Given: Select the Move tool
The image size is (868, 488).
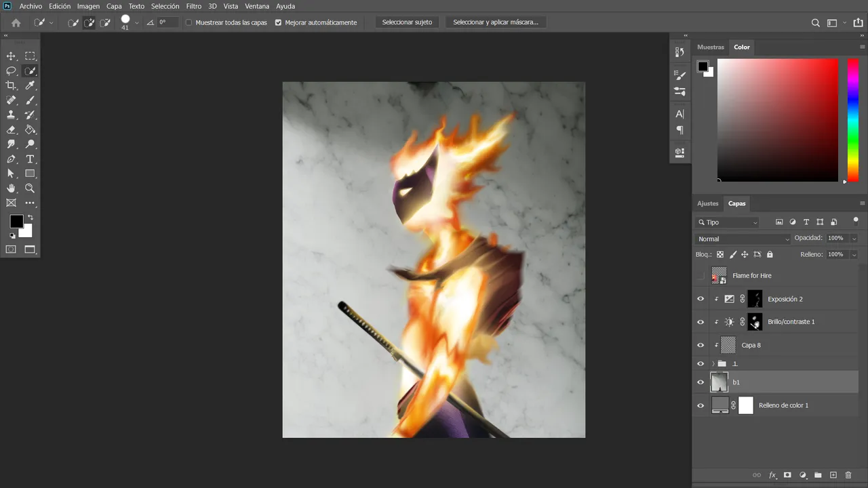Looking at the screenshot, I should [x=11, y=56].
